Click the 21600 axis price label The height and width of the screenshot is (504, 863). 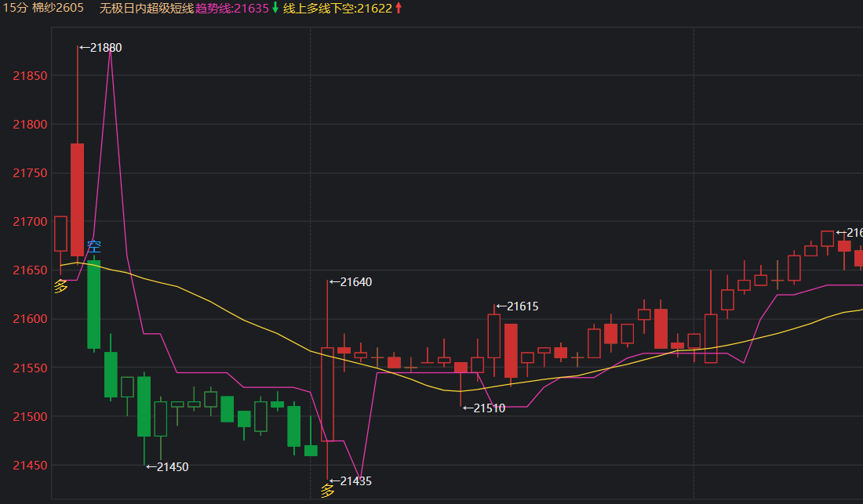click(31, 319)
